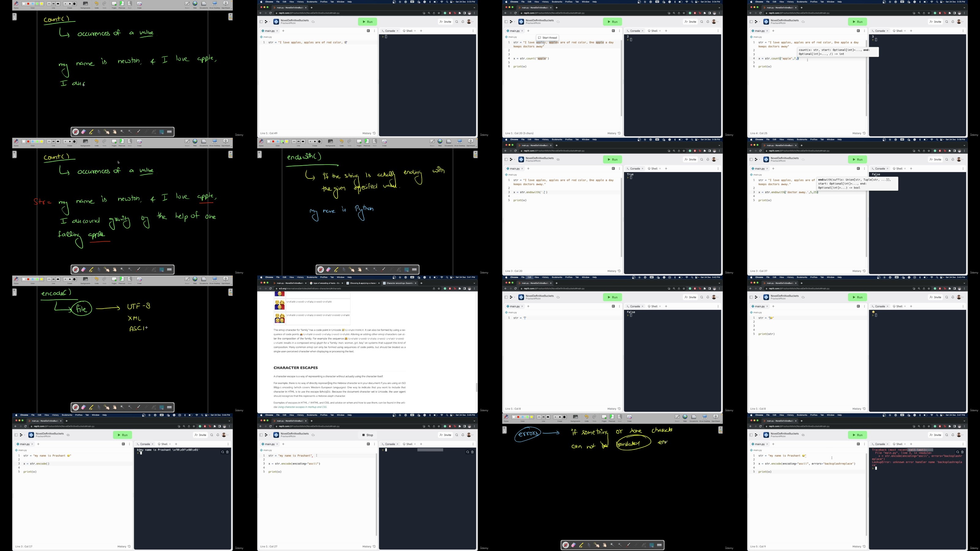Open the Web globe on the errors whiteboard
Viewport: 980px width, 551px height.
point(685,417)
